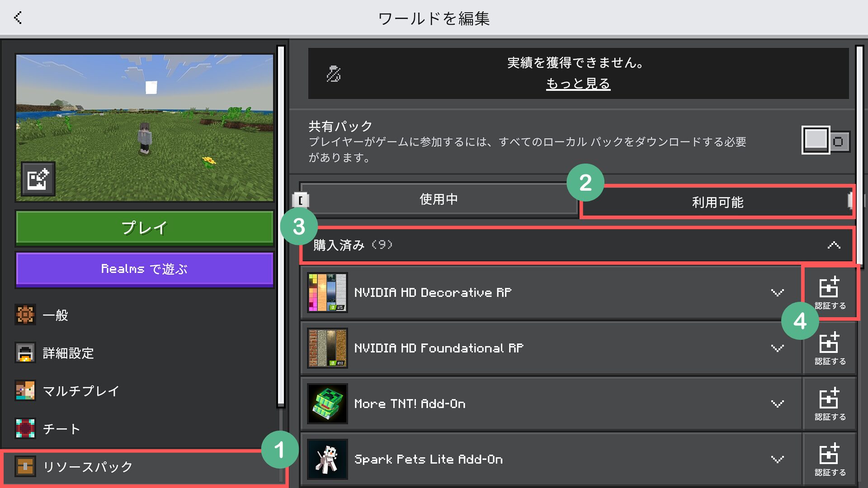Toggle the 共有パック switch
Viewport: 868px width, 488px height.
click(x=826, y=141)
